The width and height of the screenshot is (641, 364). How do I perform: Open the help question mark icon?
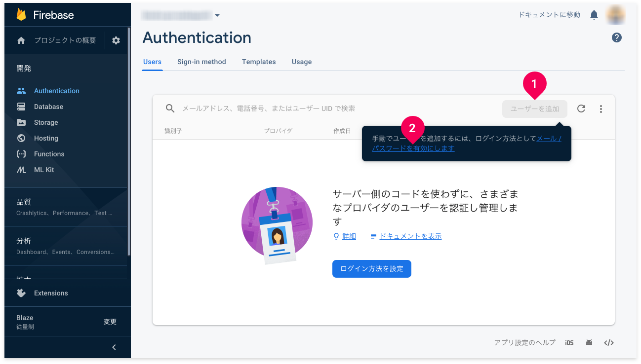[x=617, y=37]
